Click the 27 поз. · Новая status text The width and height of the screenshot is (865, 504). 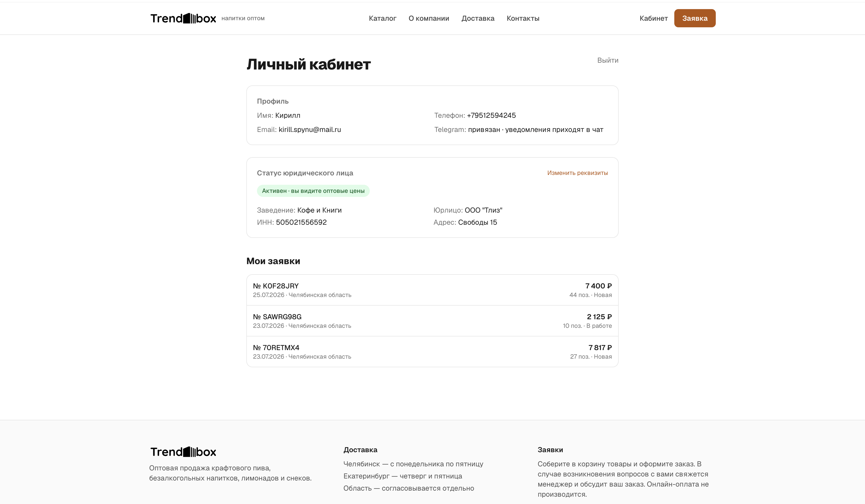click(x=591, y=357)
